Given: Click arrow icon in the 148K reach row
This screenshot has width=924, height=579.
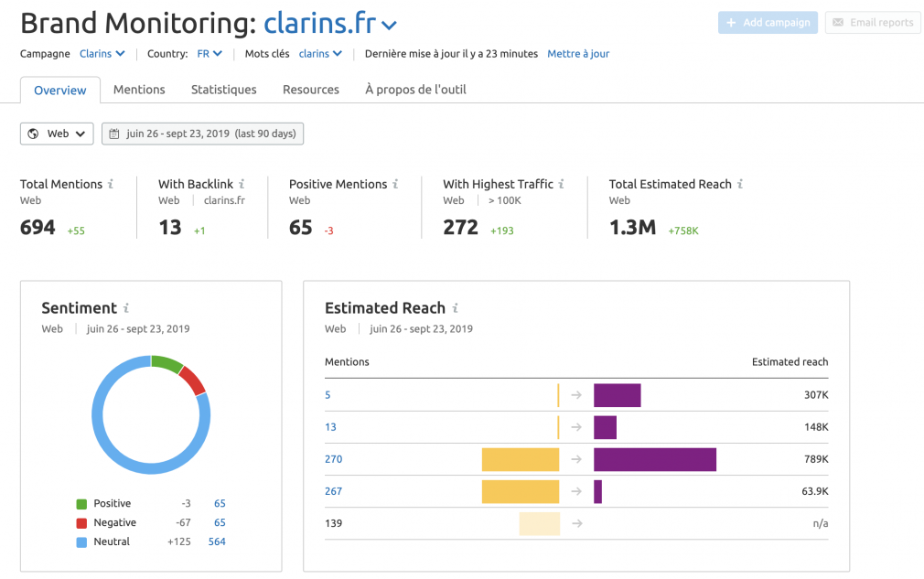Looking at the screenshot, I should click(576, 427).
